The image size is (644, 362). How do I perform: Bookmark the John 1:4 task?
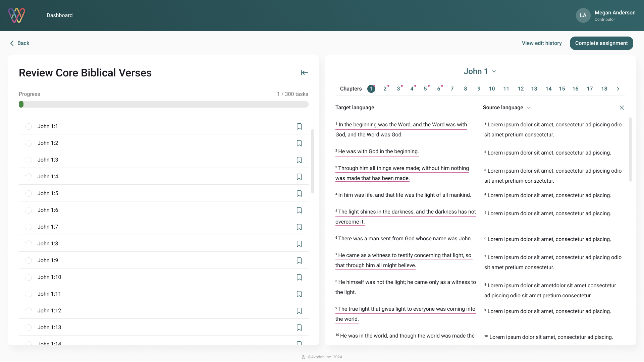[x=299, y=177]
